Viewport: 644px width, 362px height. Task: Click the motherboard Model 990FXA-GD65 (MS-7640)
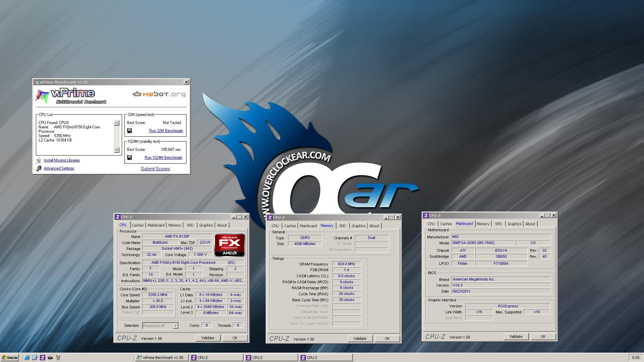click(x=483, y=243)
